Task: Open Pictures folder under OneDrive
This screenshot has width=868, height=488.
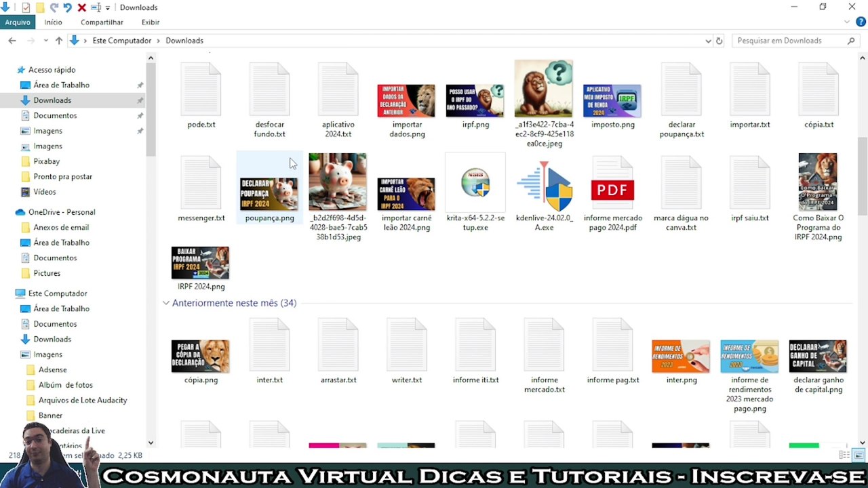Action: click(47, 273)
